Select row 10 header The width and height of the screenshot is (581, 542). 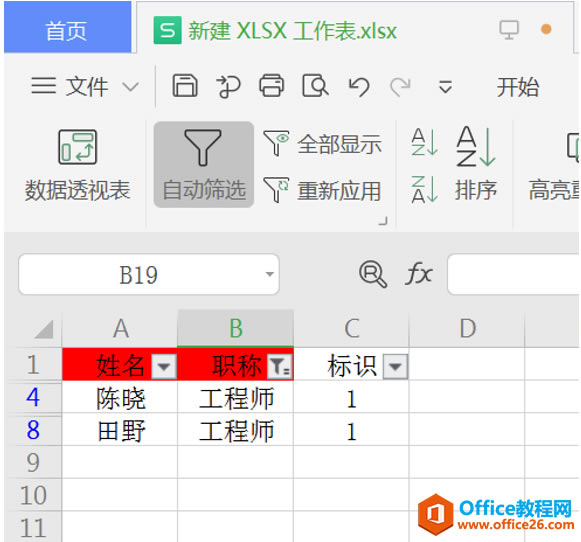(x=33, y=495)
